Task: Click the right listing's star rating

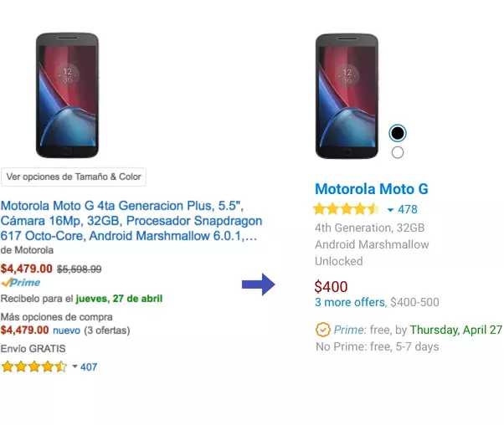Action: tap(346, 209)
